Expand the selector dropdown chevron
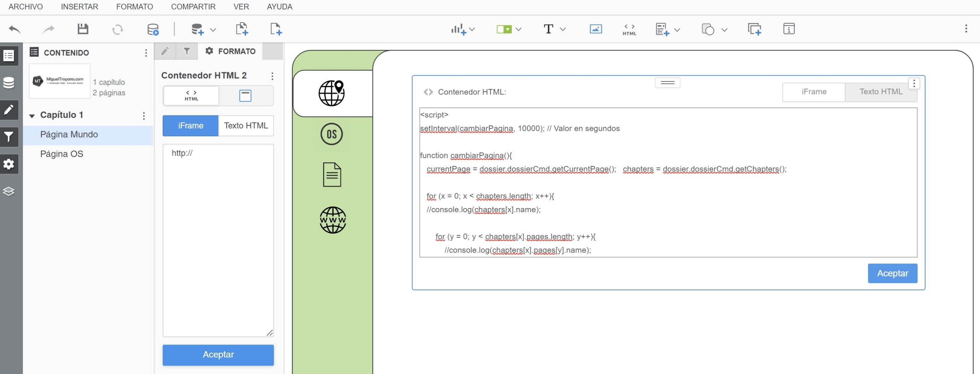Image resolution: width=980 pixels, height=374 pixels. click(x=519, y=29)
